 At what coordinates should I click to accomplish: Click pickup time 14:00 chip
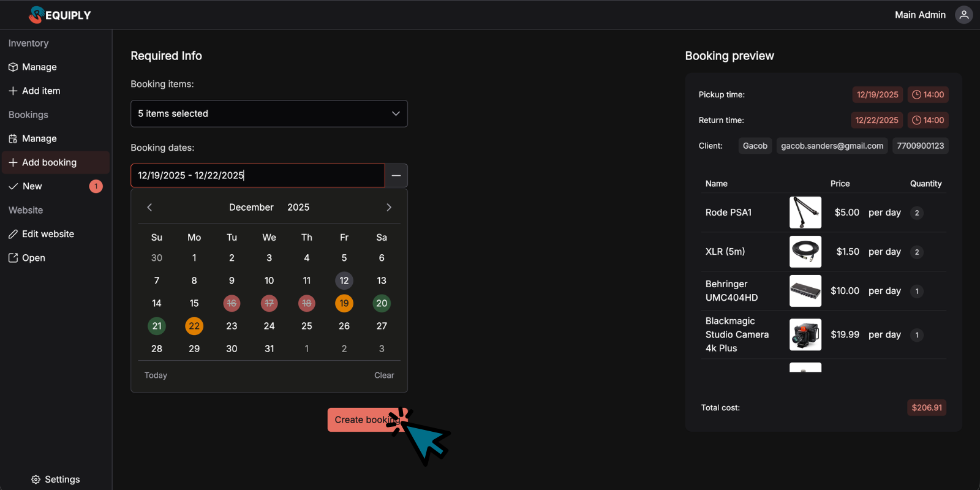tap(928, 94)
